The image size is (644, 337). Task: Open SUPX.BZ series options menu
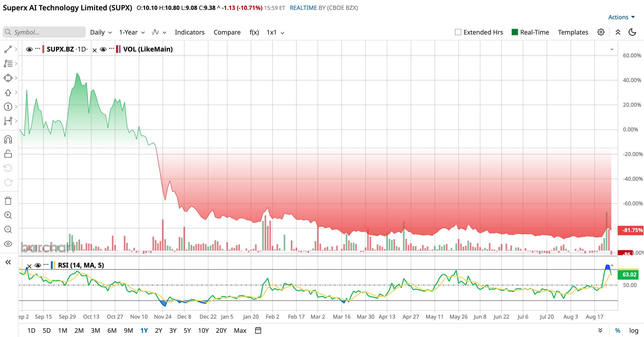[x=37, y=48]
